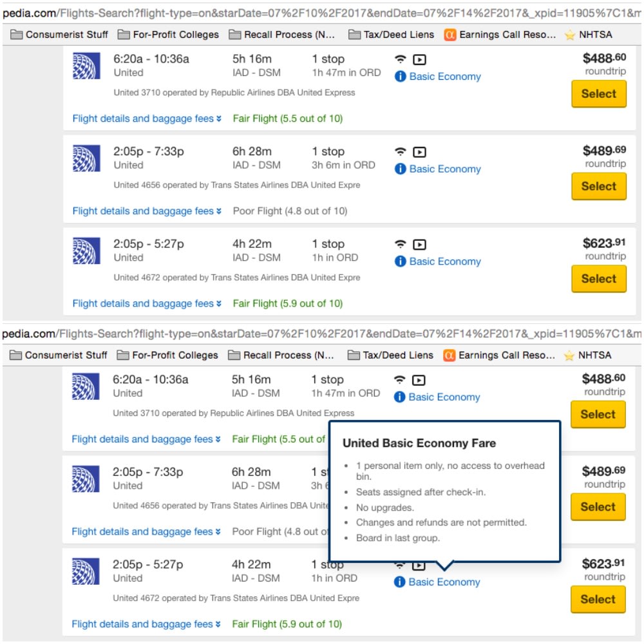Click info icon beside Basic Economy, $623.91 top flight
Screen dimensions: 644x644
(x=400, y=261)
